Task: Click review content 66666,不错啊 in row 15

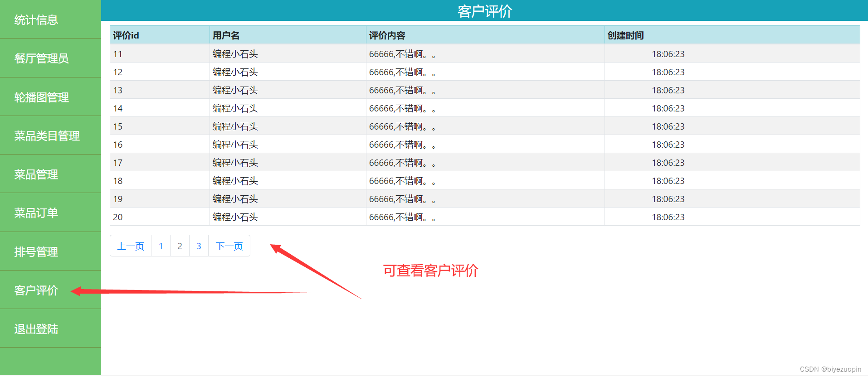Action: click(x=402, y=126)
